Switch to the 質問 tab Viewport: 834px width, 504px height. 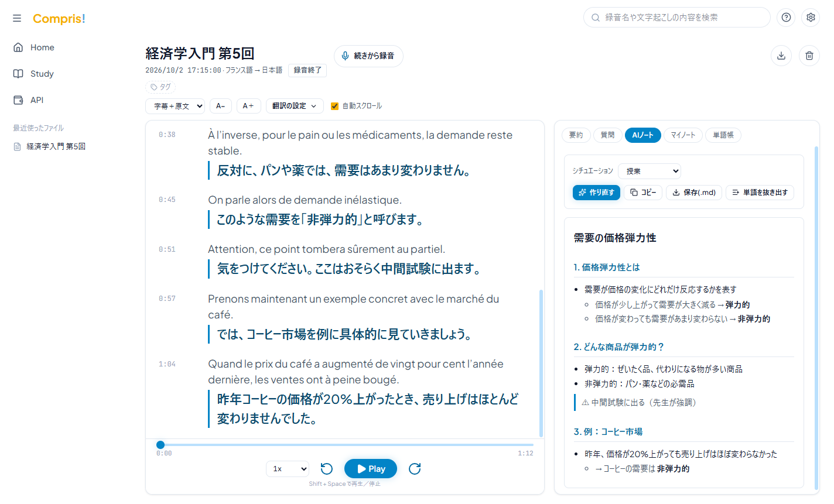pos(608,135)
